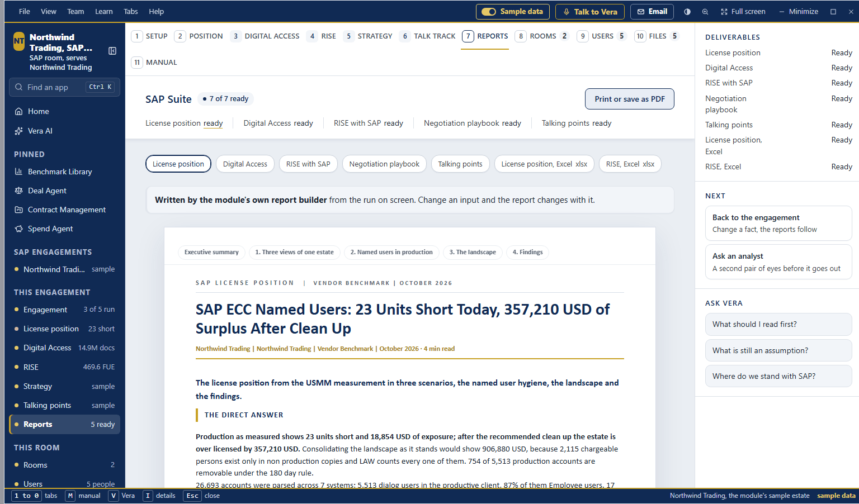Select the Digital Access report pill
Screen dimensions: 859x504
245,164
